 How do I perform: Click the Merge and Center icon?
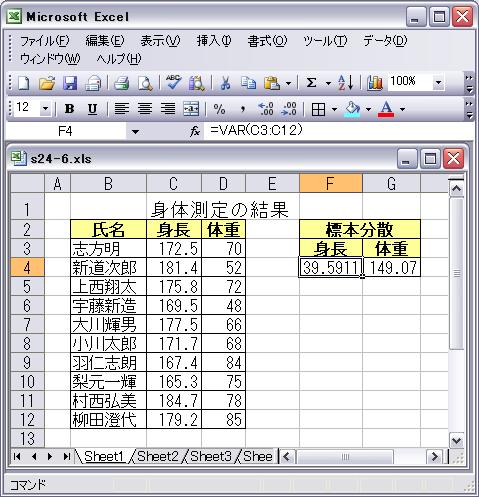(x=191, y=109)
